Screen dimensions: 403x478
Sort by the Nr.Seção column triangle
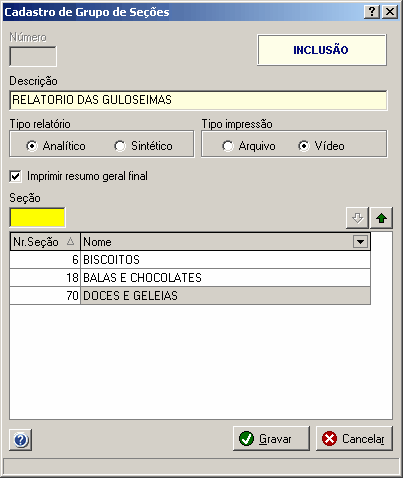point(70,242)
